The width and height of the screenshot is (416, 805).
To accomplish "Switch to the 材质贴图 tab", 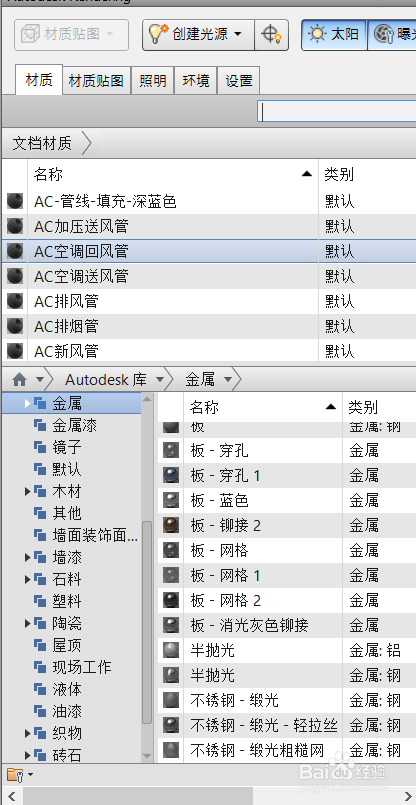I will click(x=97, y=81).
